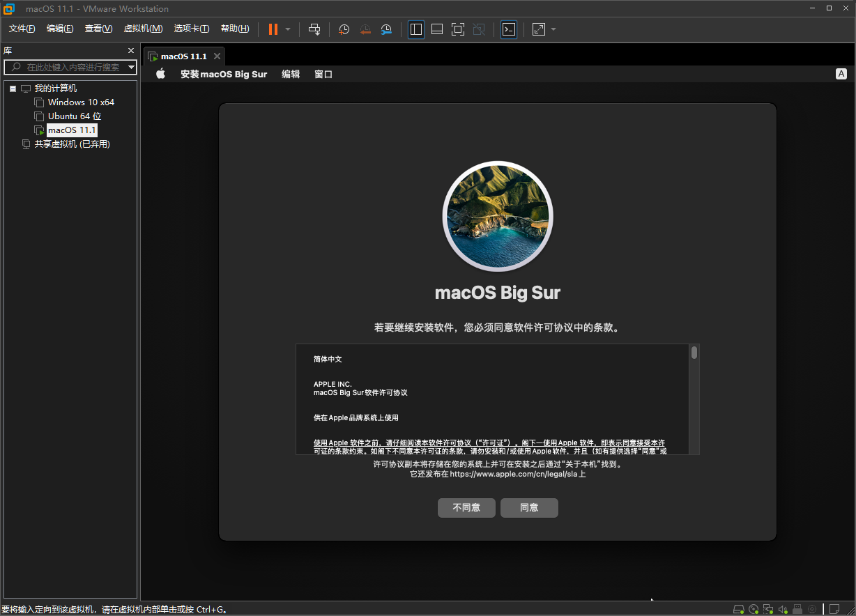Click the sound card status icon
The image size is (856, 616).
[783, 609]
